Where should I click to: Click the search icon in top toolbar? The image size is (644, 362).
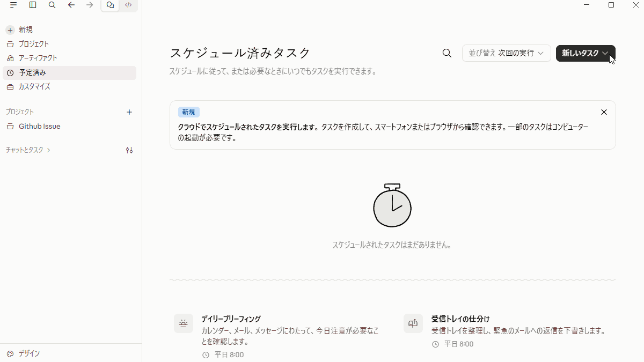point(52,5)
